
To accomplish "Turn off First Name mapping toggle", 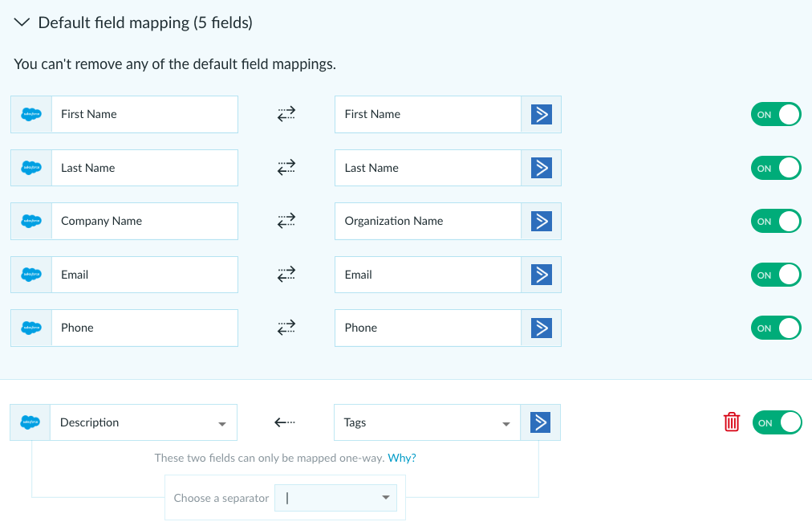I will point(776,115).
